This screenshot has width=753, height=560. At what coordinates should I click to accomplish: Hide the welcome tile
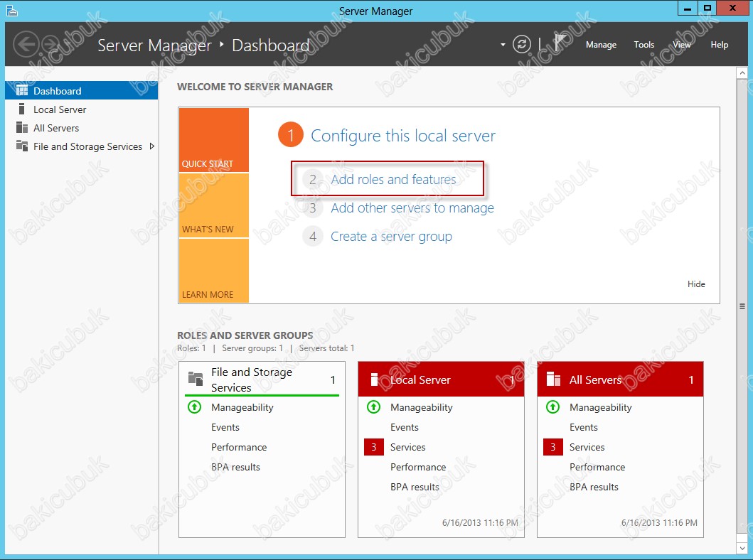click(x=696, y=284)
